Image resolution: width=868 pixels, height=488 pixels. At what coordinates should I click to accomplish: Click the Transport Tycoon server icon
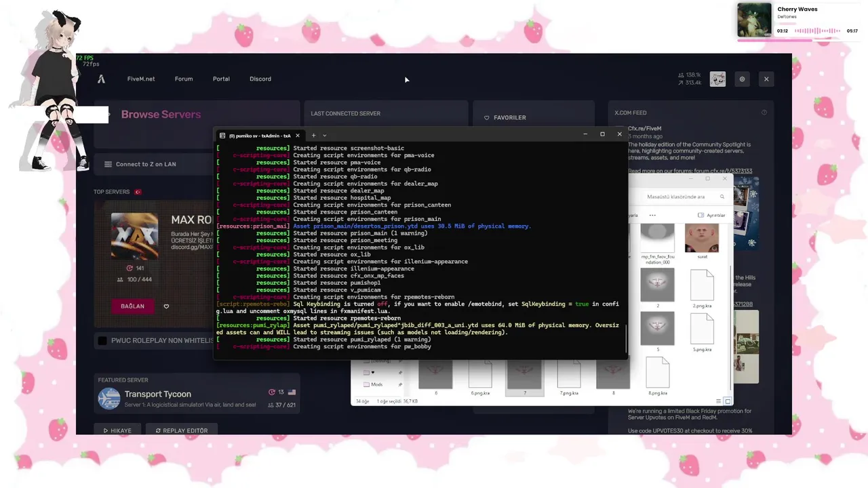[109, 399]
